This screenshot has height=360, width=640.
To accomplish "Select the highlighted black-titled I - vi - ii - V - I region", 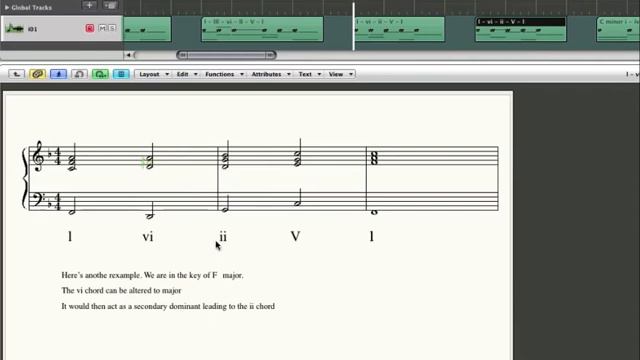I will [521, 29].
